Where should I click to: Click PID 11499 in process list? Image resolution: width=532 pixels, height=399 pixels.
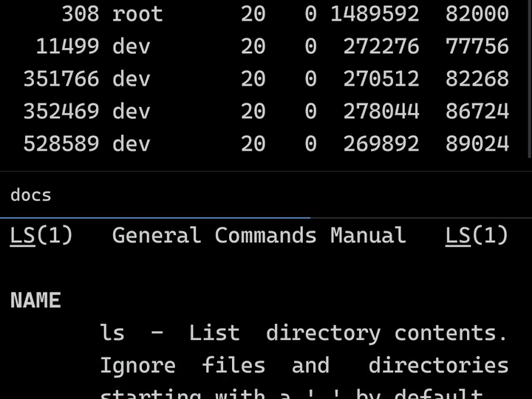click(67, 46)
